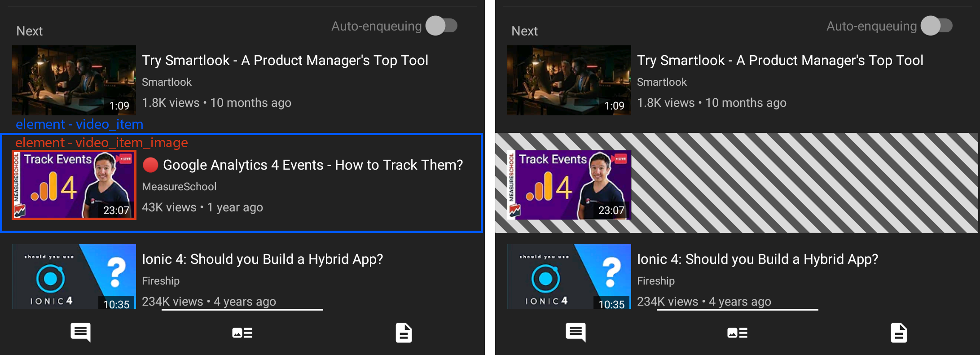Open 'Try Smartlook' video title in right panel
The image size is (980, 355).
pos(780,60)
